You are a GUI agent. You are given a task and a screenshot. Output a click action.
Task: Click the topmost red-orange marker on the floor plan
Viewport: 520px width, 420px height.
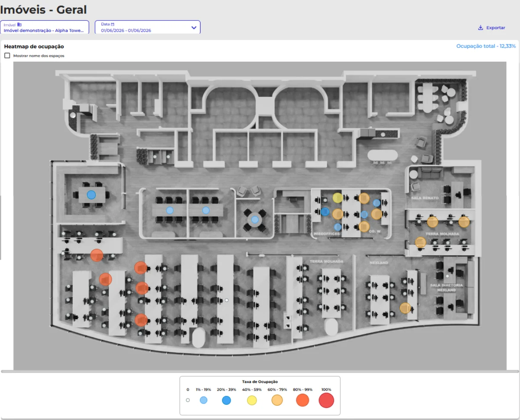[x=97, y=255]
